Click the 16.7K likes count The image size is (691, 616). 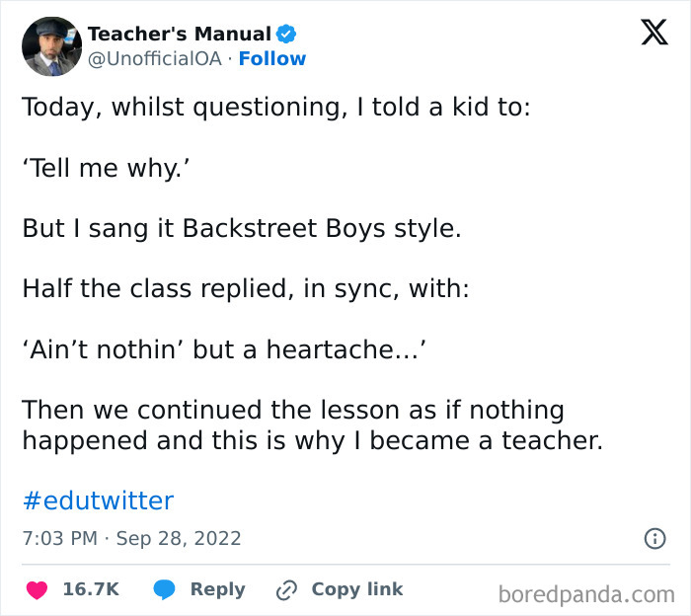[x=91, y=589]
